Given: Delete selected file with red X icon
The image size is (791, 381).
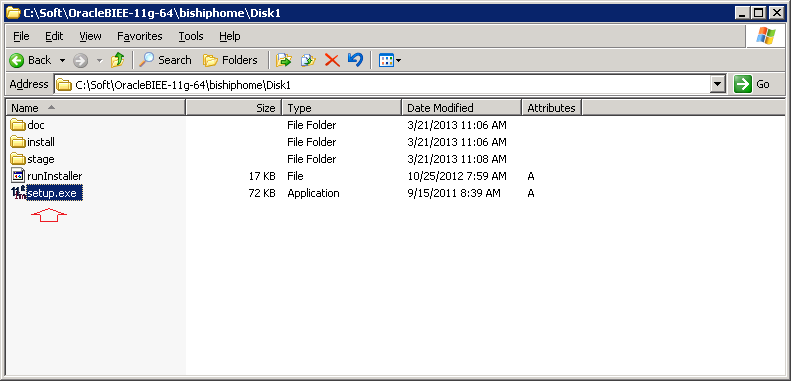Looking at the screenshot, I should coord(332,60).
